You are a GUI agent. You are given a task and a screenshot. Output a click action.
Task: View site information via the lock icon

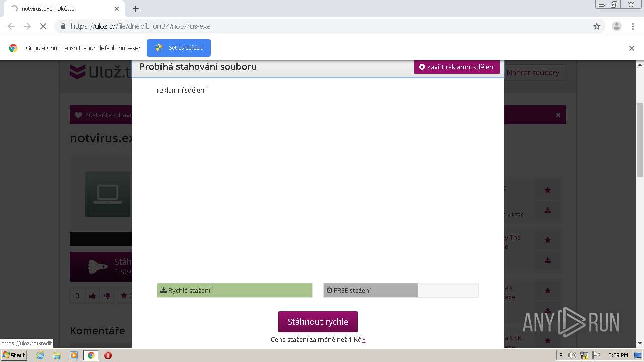point(63,26)
